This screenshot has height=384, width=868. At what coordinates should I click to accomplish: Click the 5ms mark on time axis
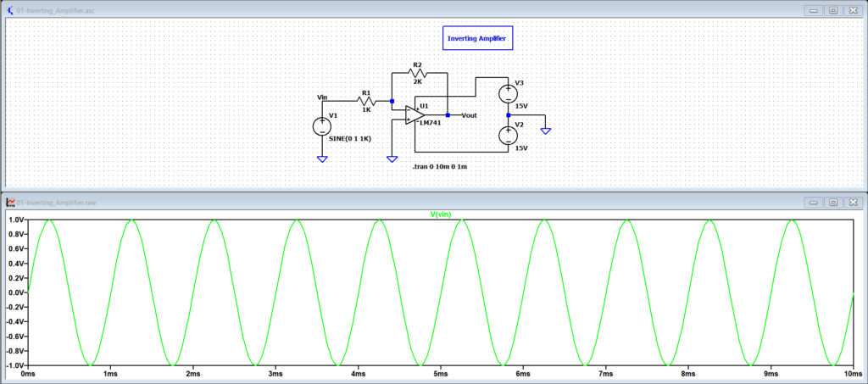(440, 373)
